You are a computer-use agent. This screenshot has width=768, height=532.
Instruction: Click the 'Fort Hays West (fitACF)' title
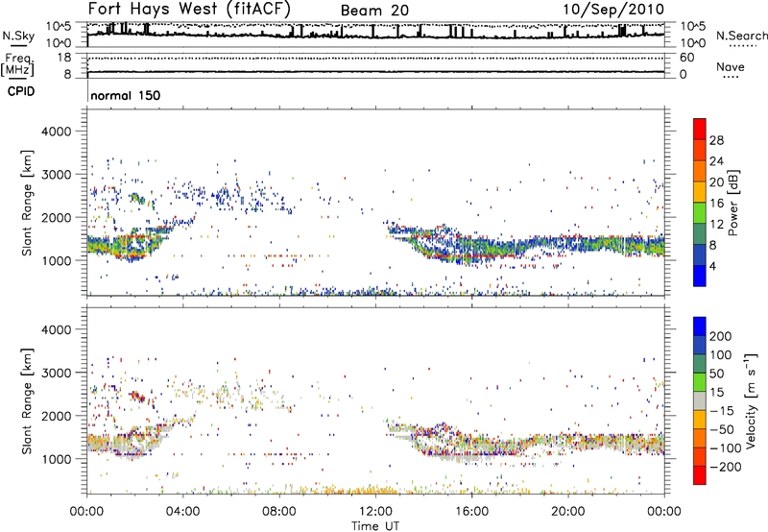(x=189, y=9)
